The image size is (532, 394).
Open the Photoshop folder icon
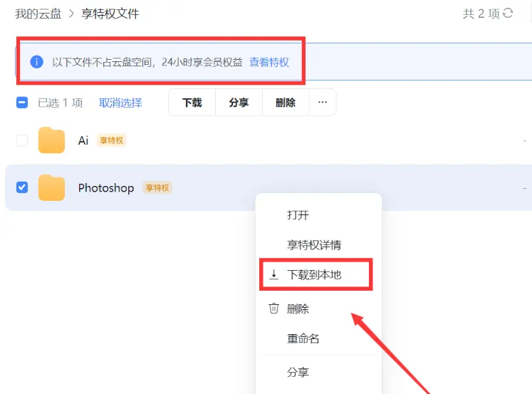[x=51, y=187]
